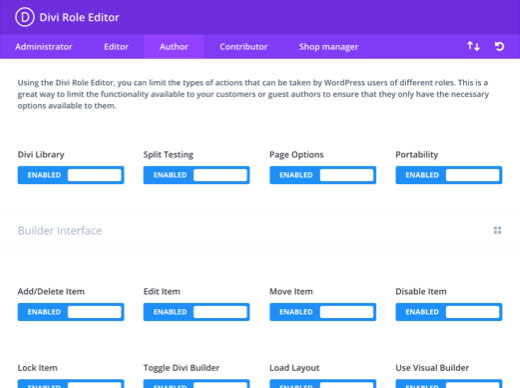Select the Author role tab
Screen dimensions: 520x388
coord(174,47)
